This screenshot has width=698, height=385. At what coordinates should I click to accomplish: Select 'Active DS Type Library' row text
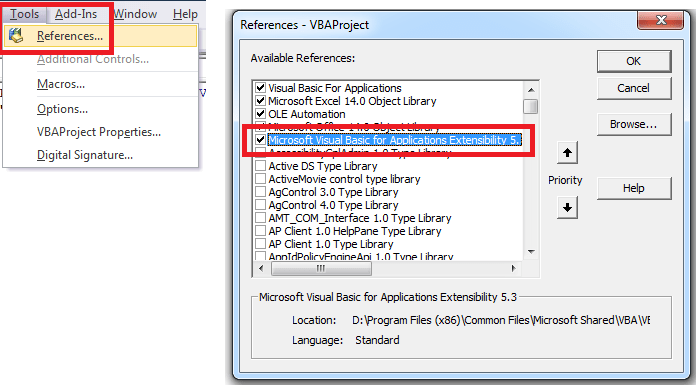(323, 166)
